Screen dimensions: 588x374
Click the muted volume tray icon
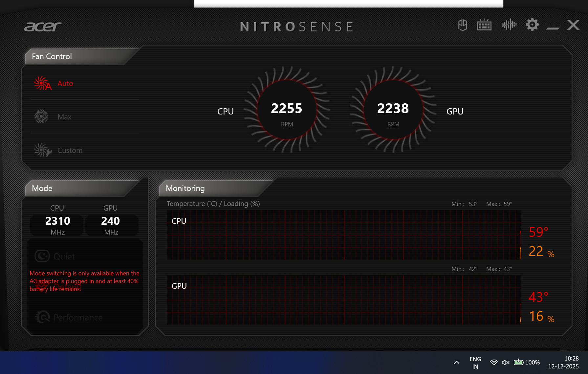click(506, 362)
